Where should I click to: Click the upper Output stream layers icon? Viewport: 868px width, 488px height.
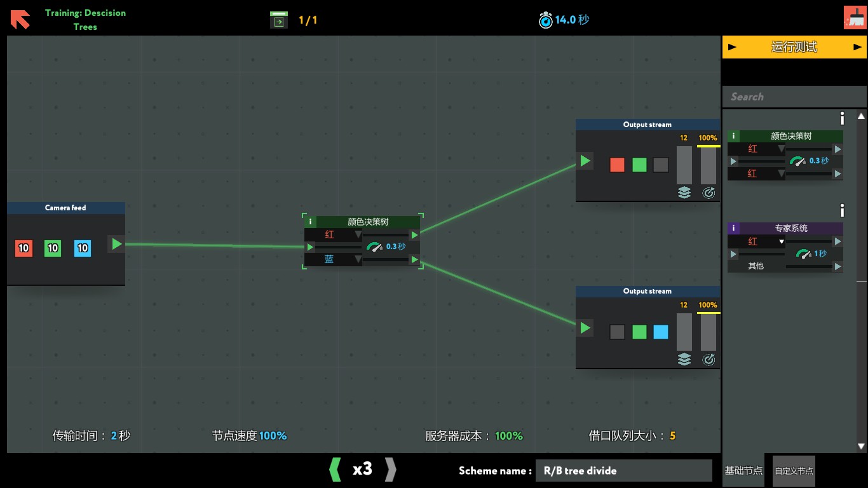[x=684, y=193]
